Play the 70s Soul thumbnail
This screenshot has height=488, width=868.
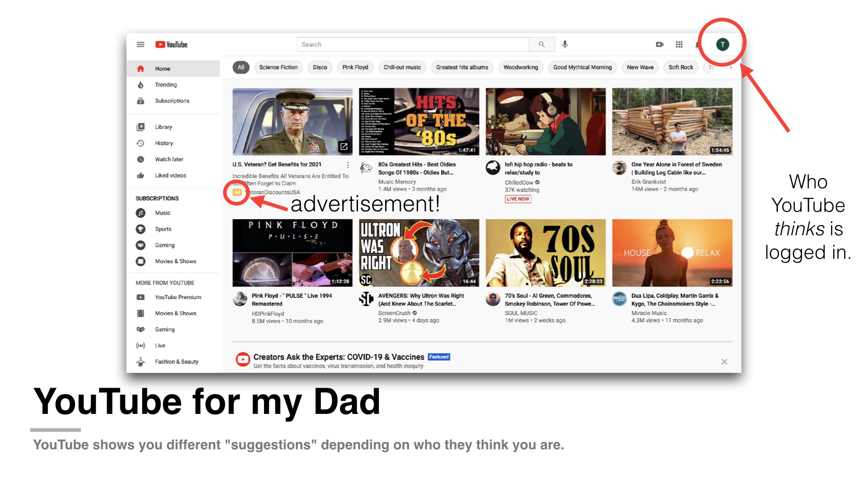pos(546,253)
